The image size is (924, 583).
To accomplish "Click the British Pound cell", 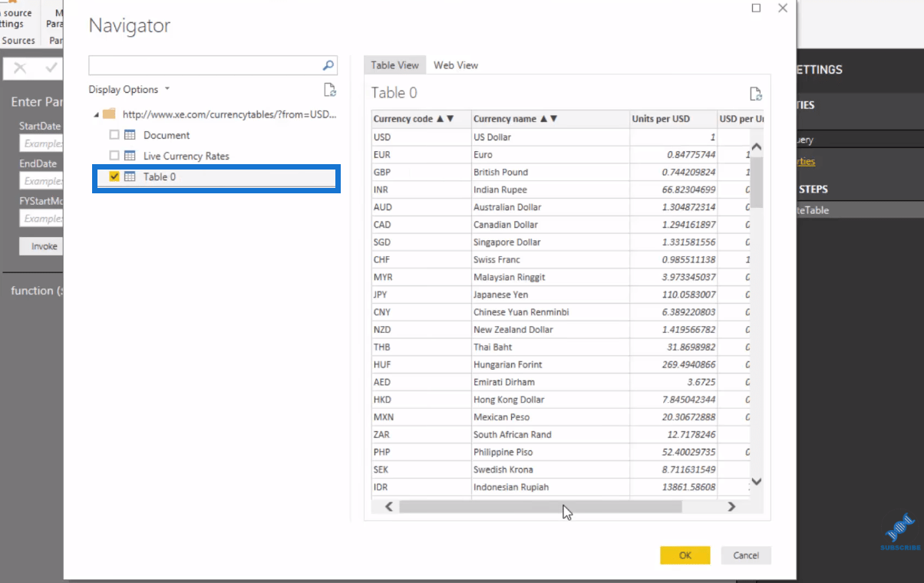I will (550, 172).
